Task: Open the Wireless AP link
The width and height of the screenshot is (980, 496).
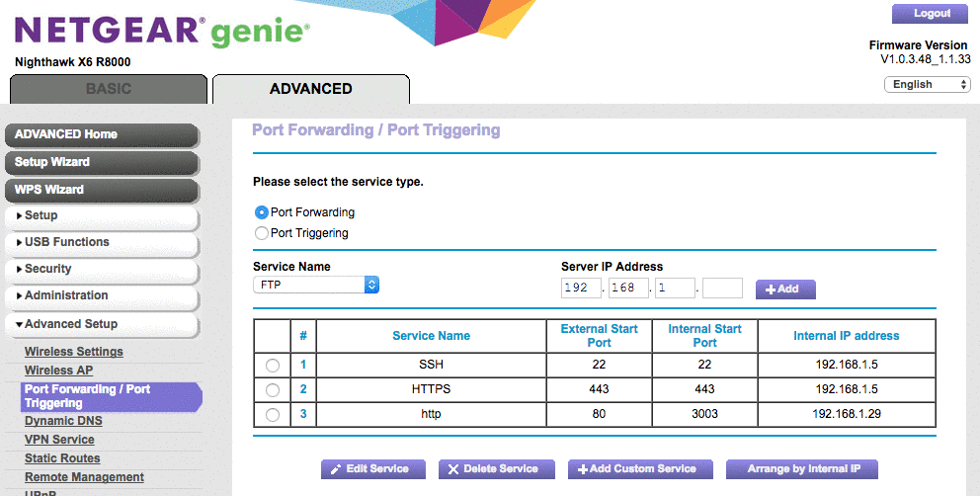Action: pos(58,371)
